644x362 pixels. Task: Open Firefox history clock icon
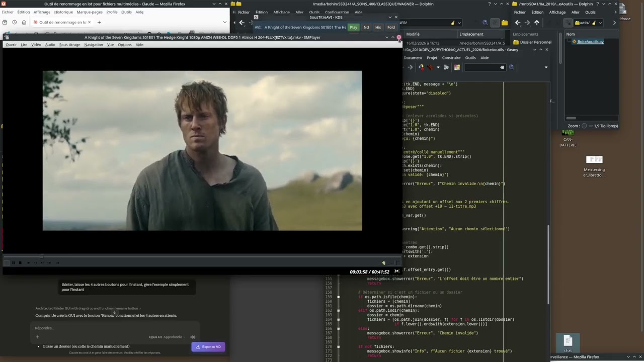[14, 22]
